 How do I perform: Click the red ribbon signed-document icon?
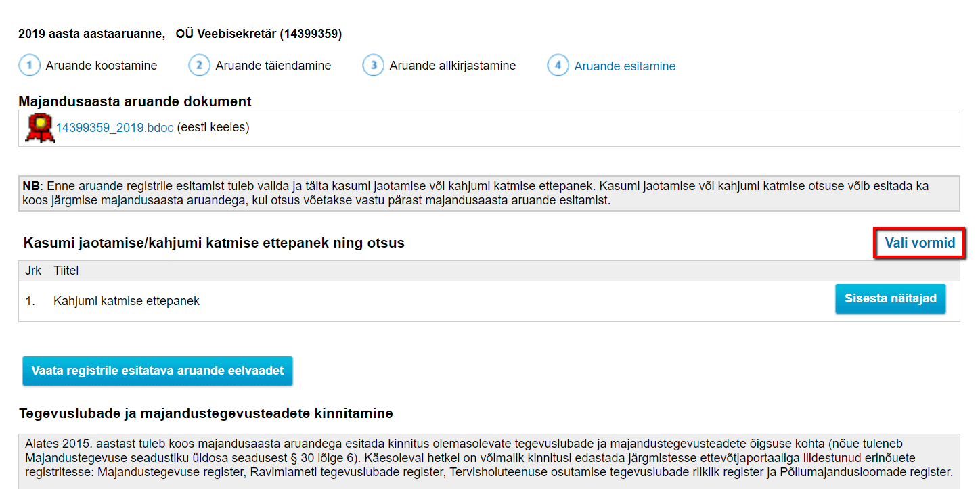tap(39, 128)
